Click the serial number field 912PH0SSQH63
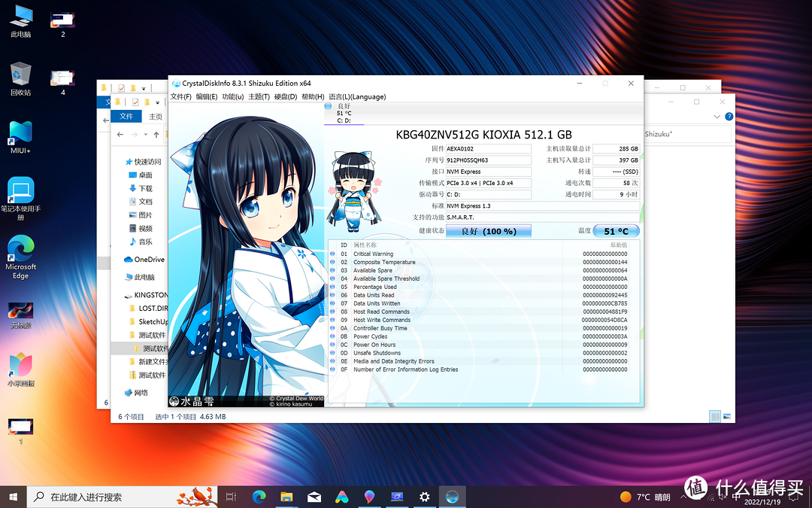Screen dimensions: 812x508 (489, 160)
